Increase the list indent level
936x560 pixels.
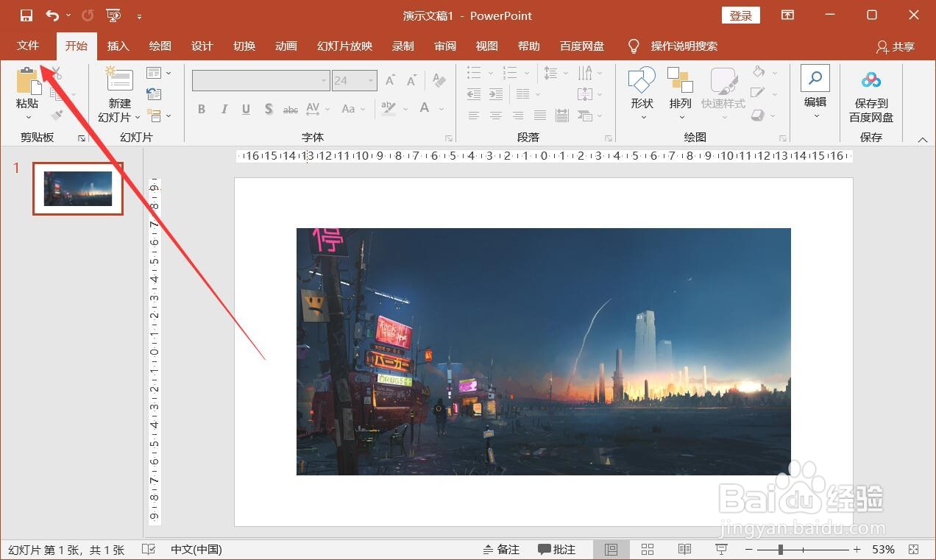click(x=496, y=94)
